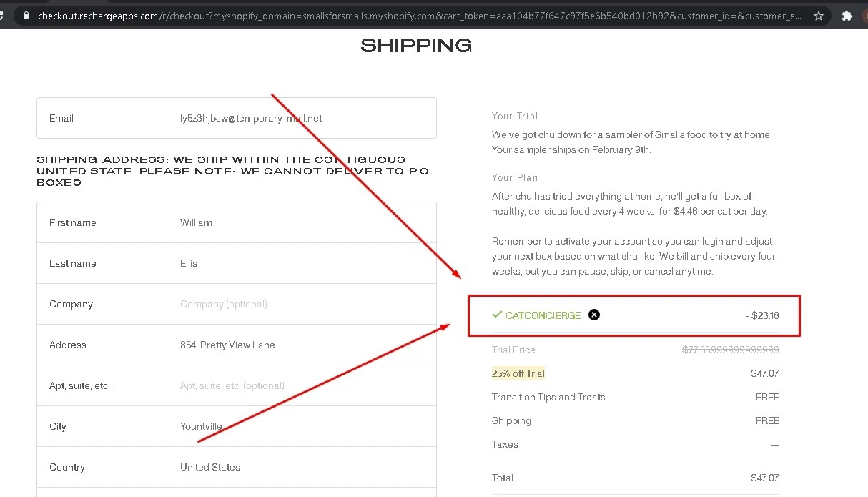Viewport: 868px width, 497px height.
Task: Edit the Email field
Action: 237,118
